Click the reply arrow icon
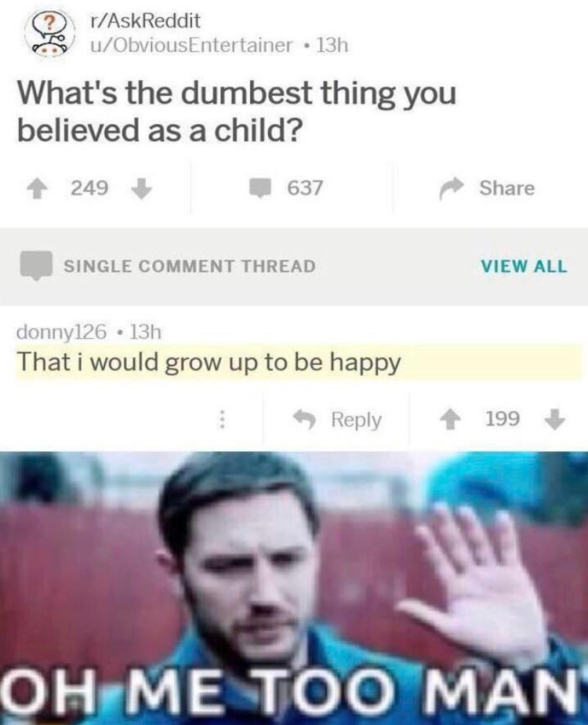 [305, 420]
